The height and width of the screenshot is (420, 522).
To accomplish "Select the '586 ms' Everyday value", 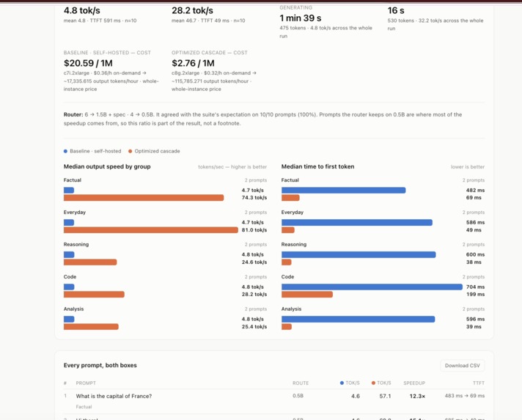I will (475, 222).
